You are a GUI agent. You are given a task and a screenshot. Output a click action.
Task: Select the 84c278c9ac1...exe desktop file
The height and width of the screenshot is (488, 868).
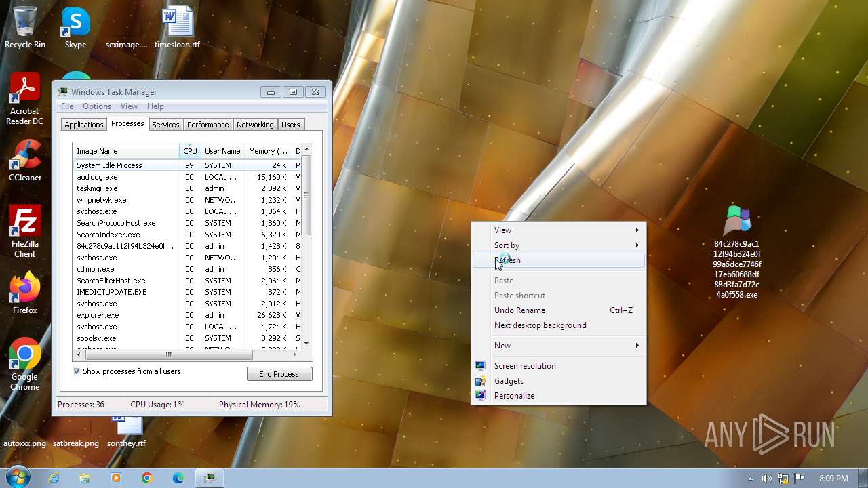click(x=737, y=252)
